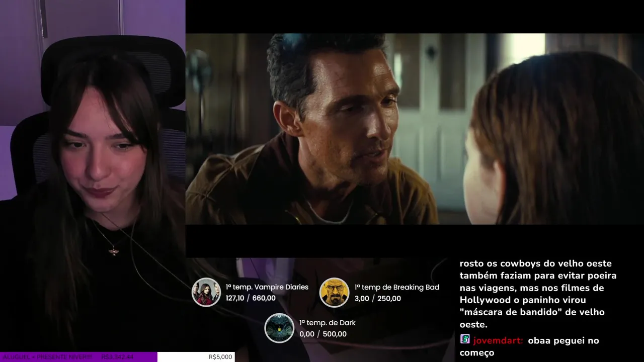Click the chat line 'rosto os cowboys do velho oeste'
This screenshot has width=644, height=362.
tap(535, 263)
